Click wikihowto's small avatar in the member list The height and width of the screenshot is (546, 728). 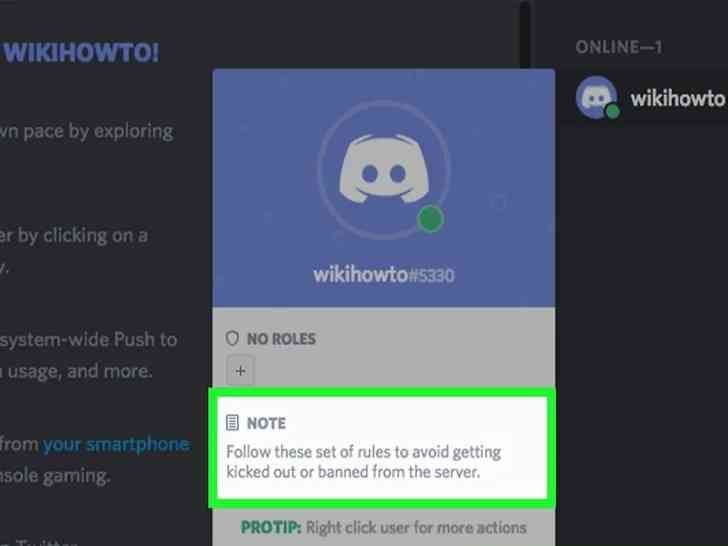[x=597, y=97]
